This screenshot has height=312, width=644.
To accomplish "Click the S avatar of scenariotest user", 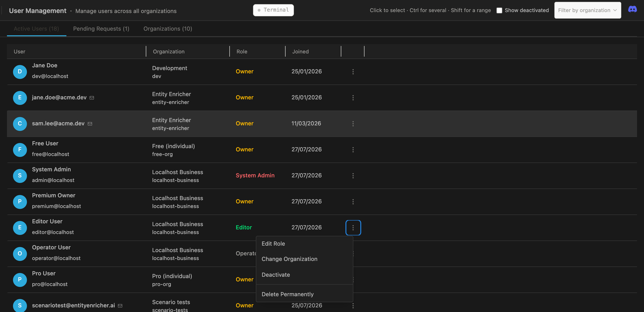I will coord(20,305).
